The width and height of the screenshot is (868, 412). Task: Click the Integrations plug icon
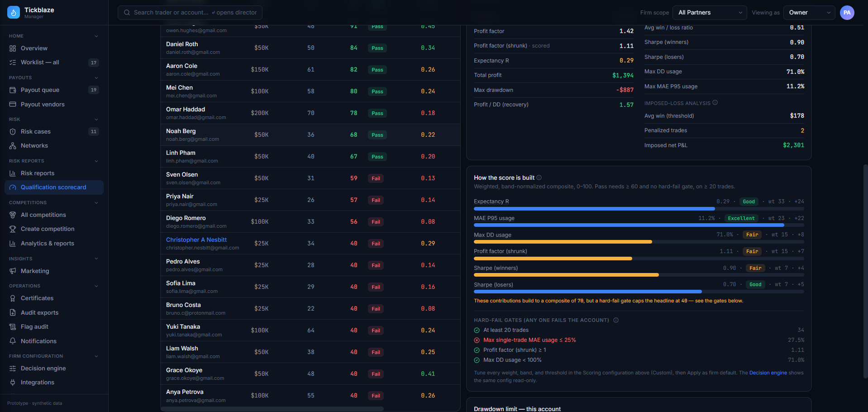pyautogui.click(x=13, y=383)
